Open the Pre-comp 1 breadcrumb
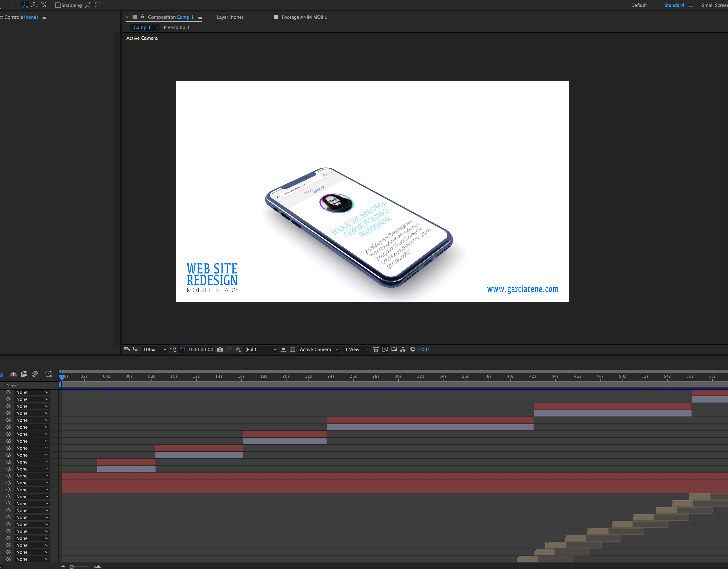This screenshot has height=569, width=728. (177, 27)
